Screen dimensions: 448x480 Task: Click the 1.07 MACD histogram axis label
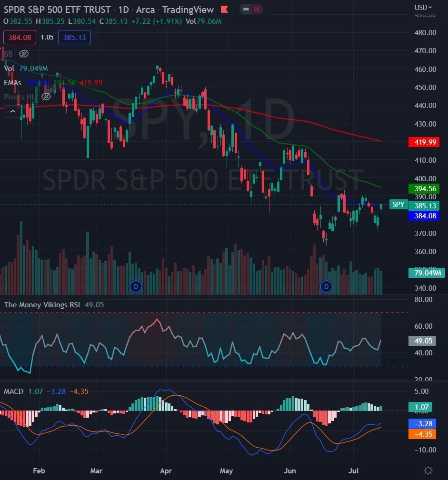point(421,407)
